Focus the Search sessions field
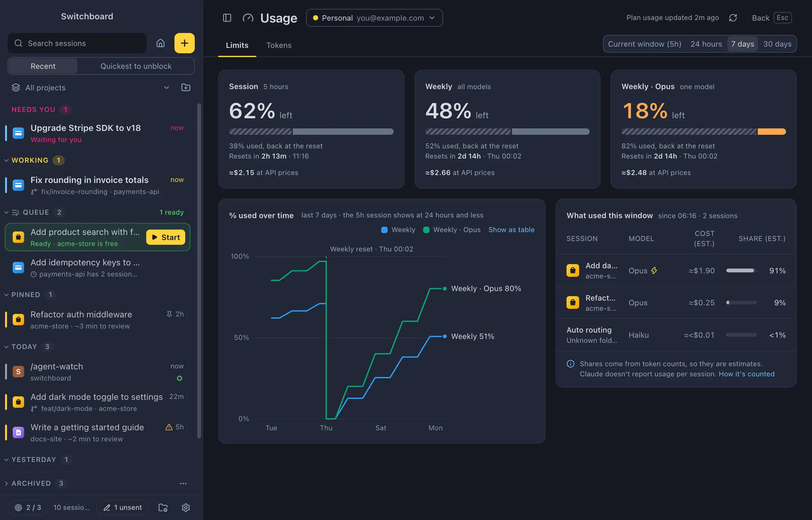This screenshot has width=812, height=520. click(77, 43)
